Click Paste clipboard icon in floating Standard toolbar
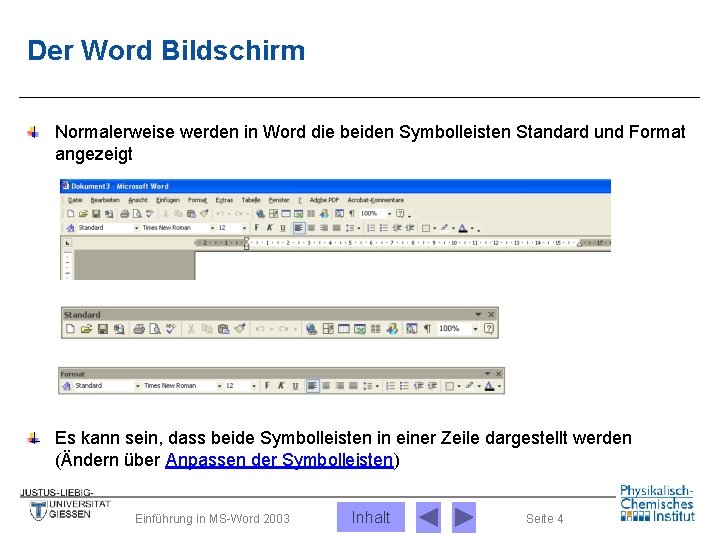 (224, 329)
